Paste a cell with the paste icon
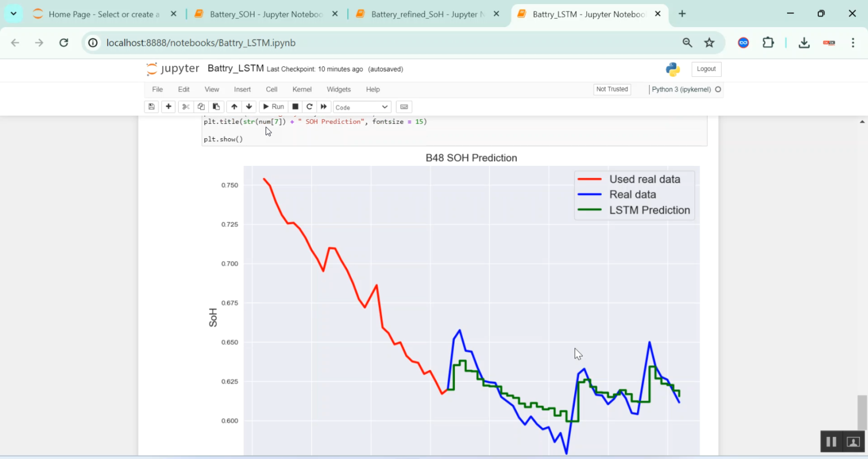 click(216, 106)
